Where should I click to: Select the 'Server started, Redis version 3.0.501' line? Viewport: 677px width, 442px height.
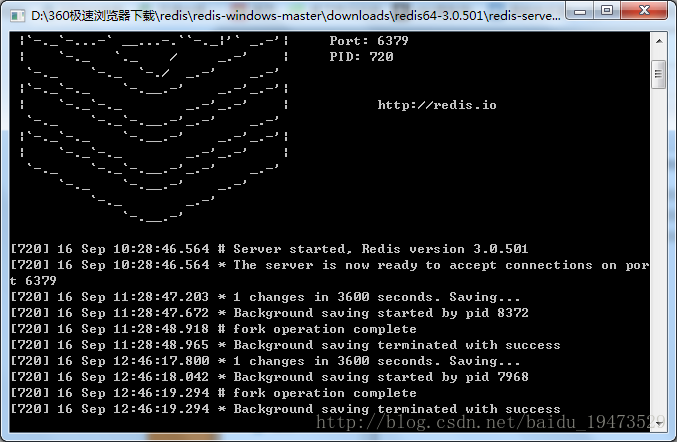click(269, 249)
